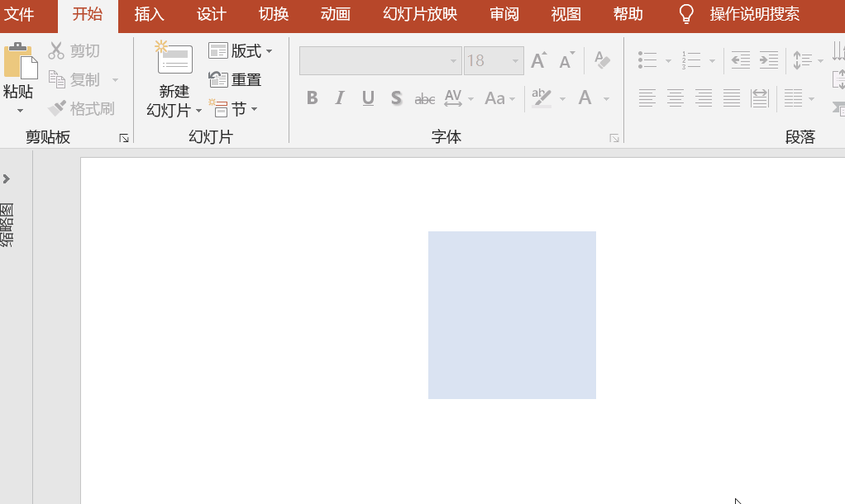The height and width of the screenshot is (504, 845).
Task: Click the Increase Font Size icon
Action: coord(538,59)
